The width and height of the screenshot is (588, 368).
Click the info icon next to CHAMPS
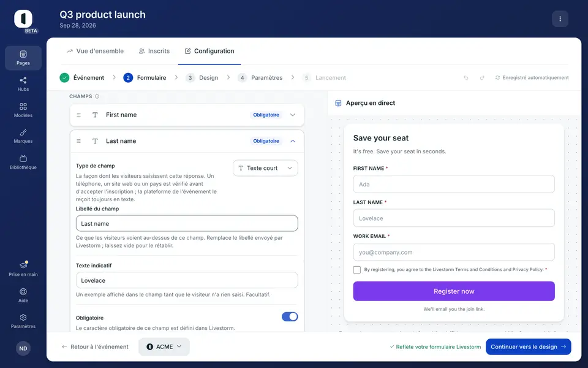tap(97, 96)
